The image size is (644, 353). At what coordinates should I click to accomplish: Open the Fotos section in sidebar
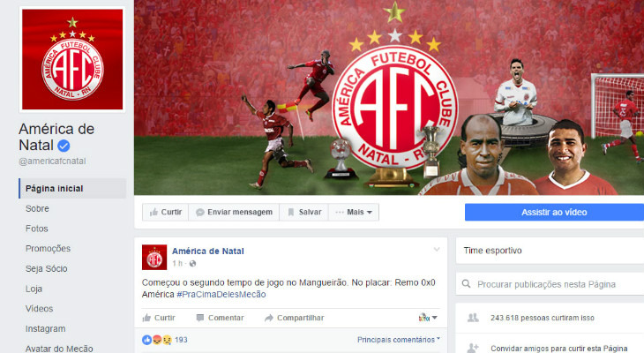tap(37, 229)
